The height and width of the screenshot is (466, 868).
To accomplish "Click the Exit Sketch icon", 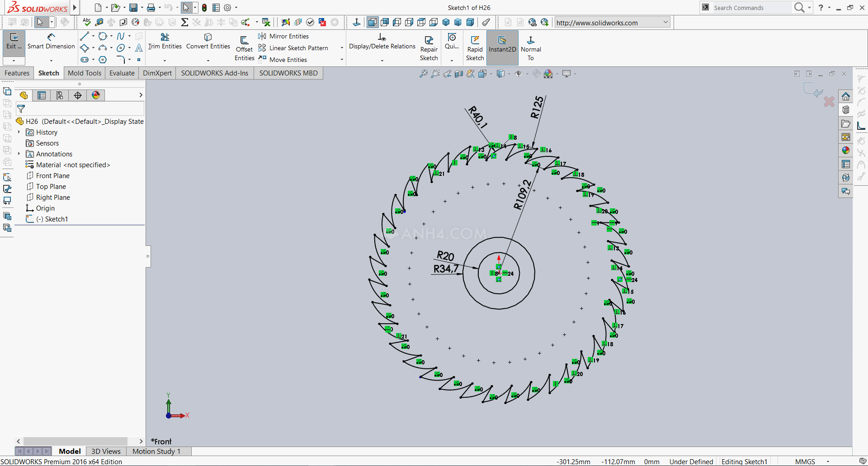I will (x=14, y=42).
